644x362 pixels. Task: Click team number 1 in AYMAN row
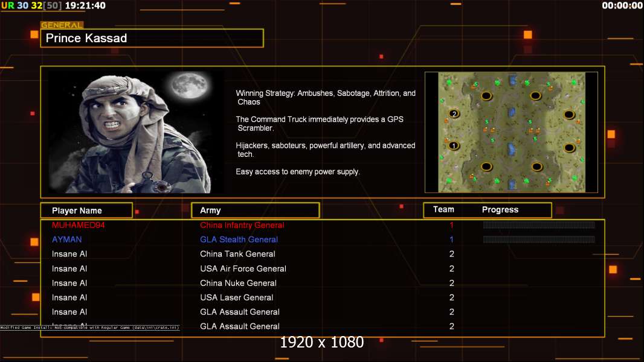point(451,240)
